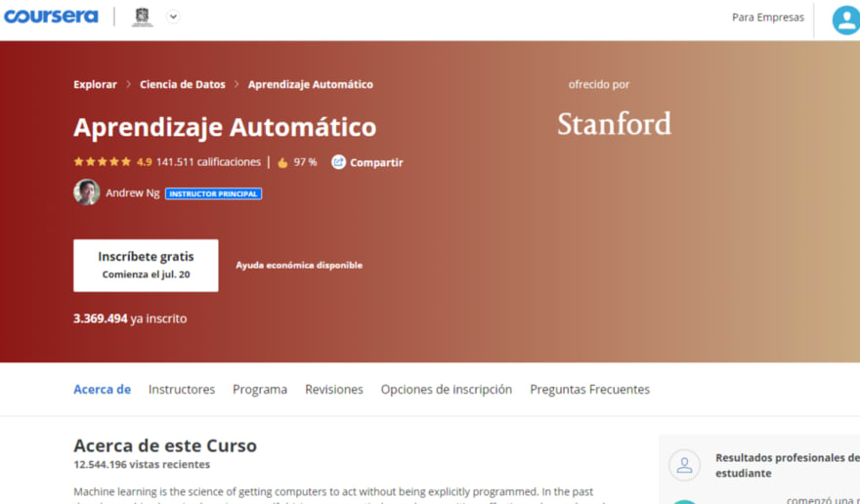
Task: Go to Ciencia de Datos breadcrumb
Action: tap(183, 84)
